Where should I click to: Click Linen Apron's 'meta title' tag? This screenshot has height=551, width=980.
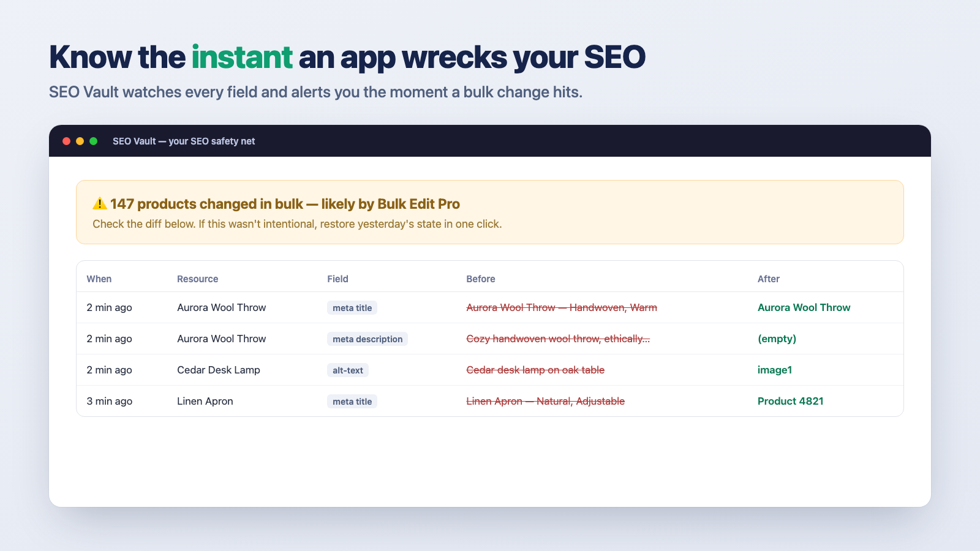352,402
